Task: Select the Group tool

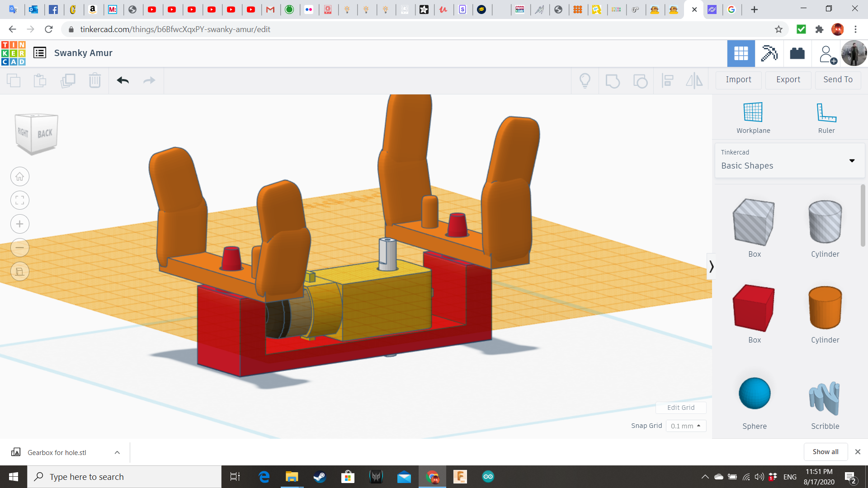Action: pyautogui.click(x=613, y=80)
